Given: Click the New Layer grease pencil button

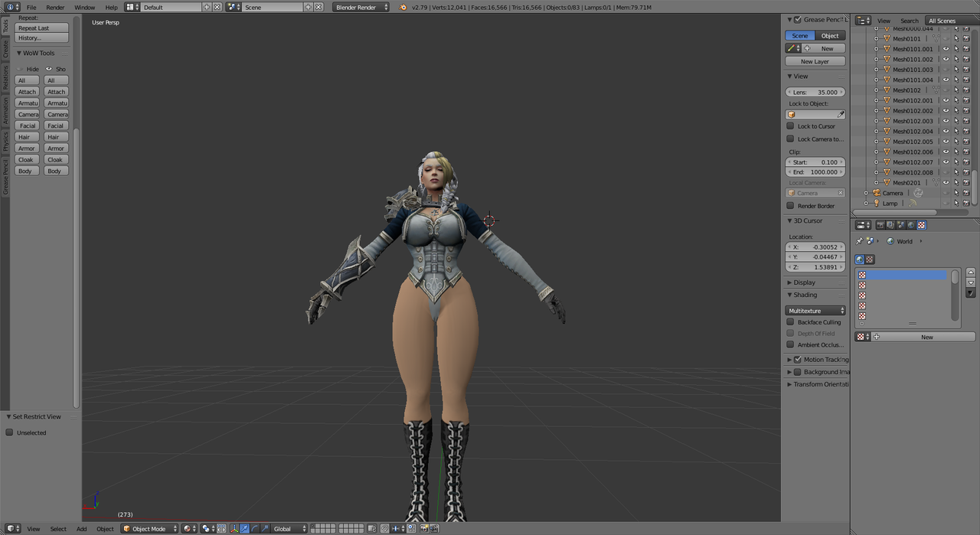Looking at the screenshot, I should (x=815, y=61).
